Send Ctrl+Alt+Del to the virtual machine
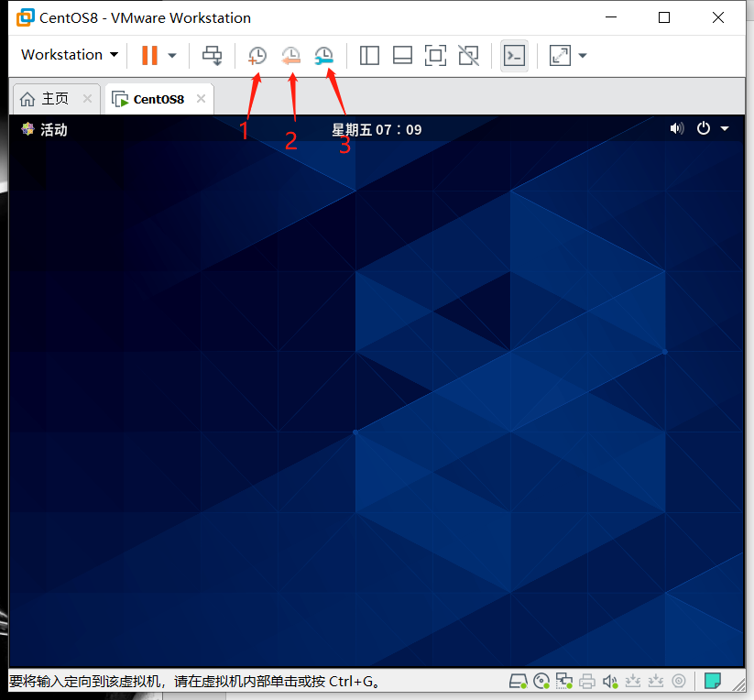Screen dimensions: 754x700 point(212,55)
